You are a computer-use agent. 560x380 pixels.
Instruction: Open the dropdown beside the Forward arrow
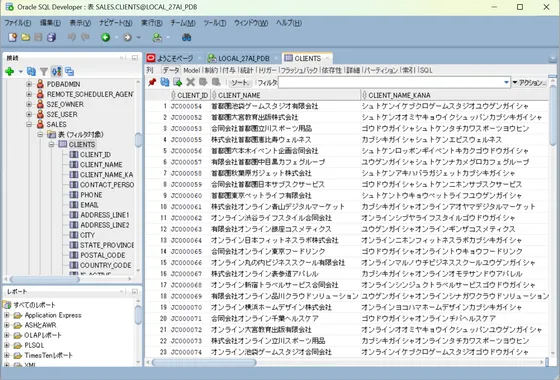pyautogui.click(x=139, y=37)
